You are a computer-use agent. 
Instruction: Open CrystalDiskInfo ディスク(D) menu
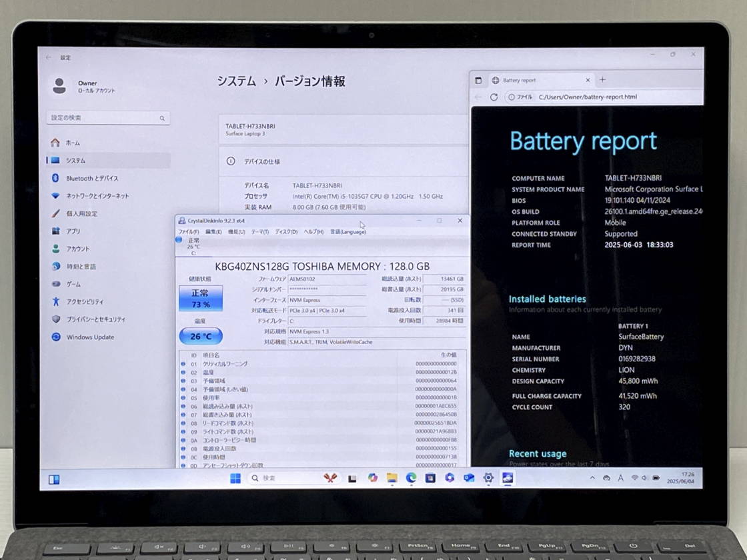(x=286, y=232)
